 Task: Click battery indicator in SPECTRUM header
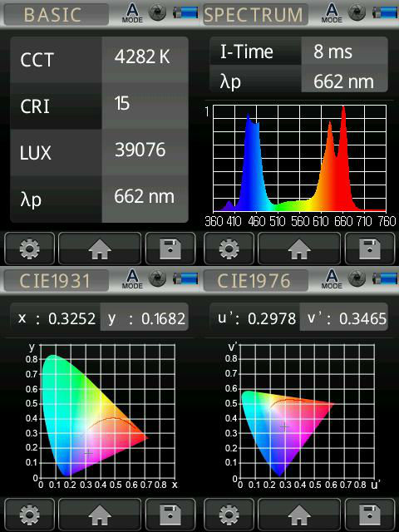pos(385,12)
